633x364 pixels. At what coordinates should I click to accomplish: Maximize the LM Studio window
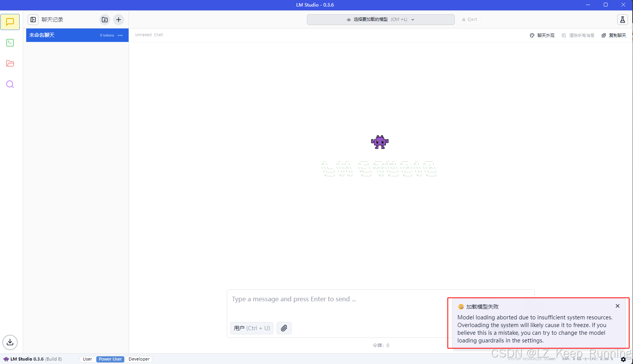606,5
